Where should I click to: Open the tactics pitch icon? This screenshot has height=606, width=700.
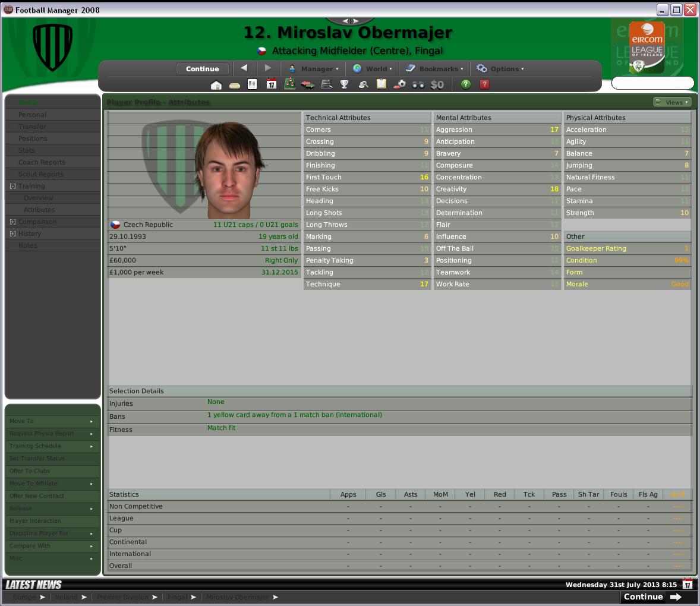coord(290,84)
